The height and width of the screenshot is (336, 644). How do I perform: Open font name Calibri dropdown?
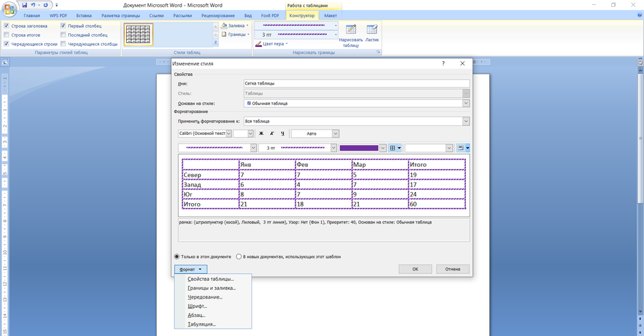tap(229, 134)
